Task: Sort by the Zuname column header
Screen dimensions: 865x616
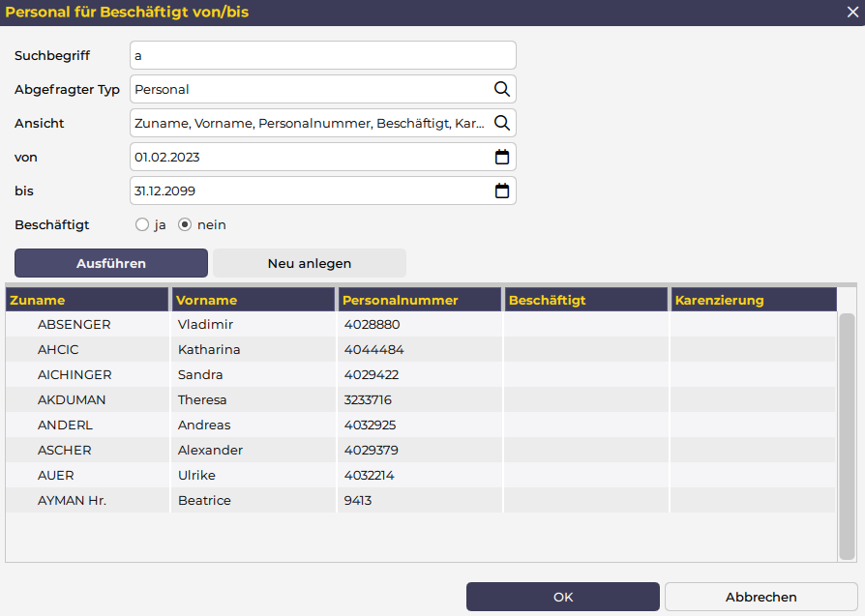Action: pos(87,300)
